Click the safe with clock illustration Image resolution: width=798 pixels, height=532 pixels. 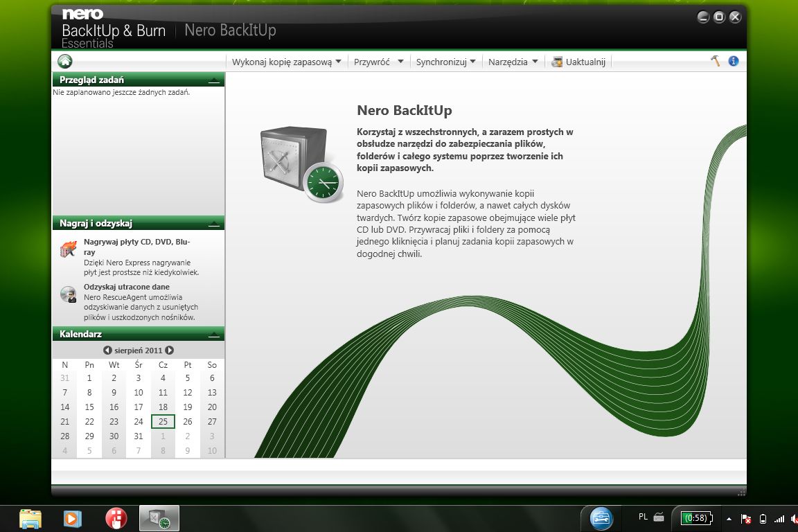[x=301, y=164]
